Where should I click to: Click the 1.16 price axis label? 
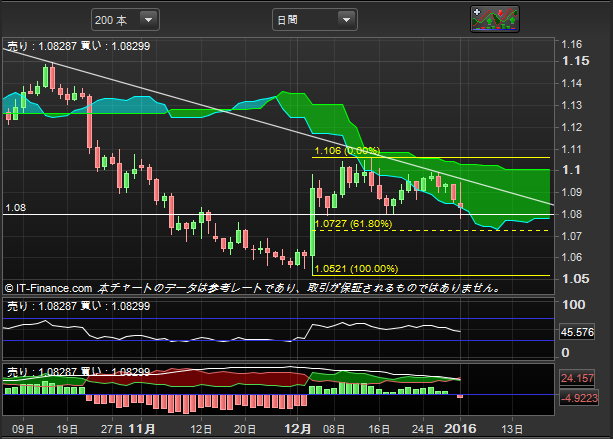point(572,44)
